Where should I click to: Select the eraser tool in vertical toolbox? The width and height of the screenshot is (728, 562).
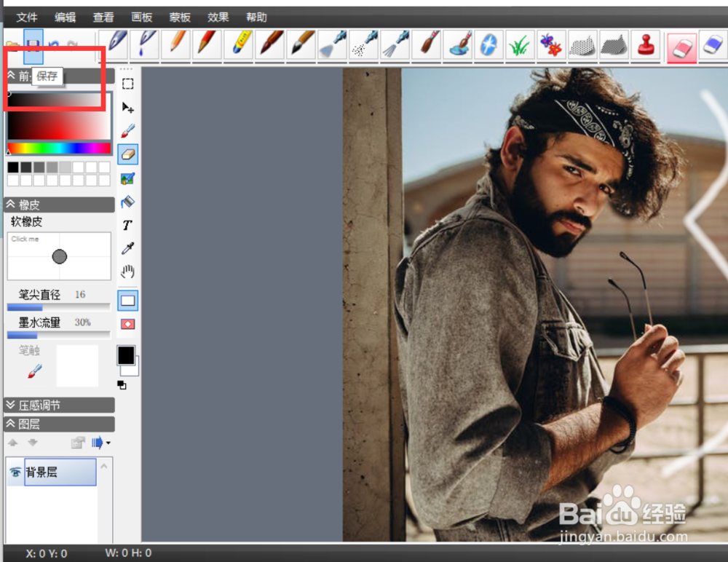(x=127, y=154)
